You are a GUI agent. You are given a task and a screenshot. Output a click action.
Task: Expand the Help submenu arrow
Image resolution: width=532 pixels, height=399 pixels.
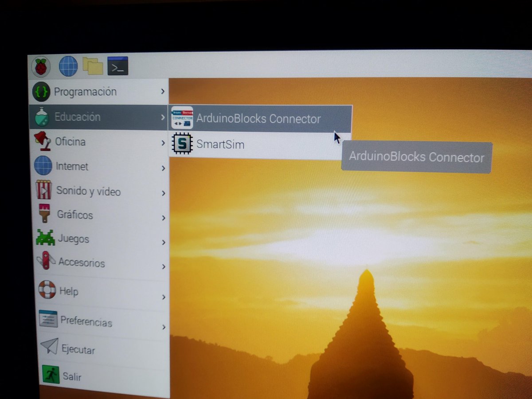[x=164, y=297]
